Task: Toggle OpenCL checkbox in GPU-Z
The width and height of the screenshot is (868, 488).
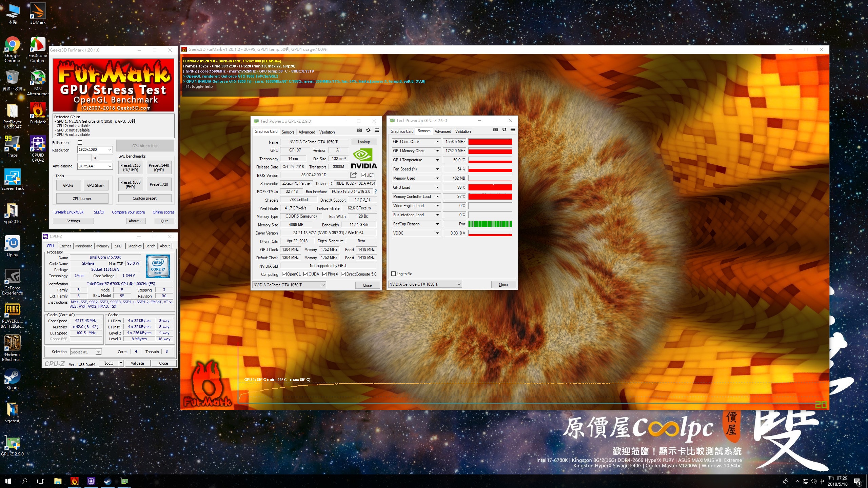Action: pyautogui.click(x=284, y=274)
